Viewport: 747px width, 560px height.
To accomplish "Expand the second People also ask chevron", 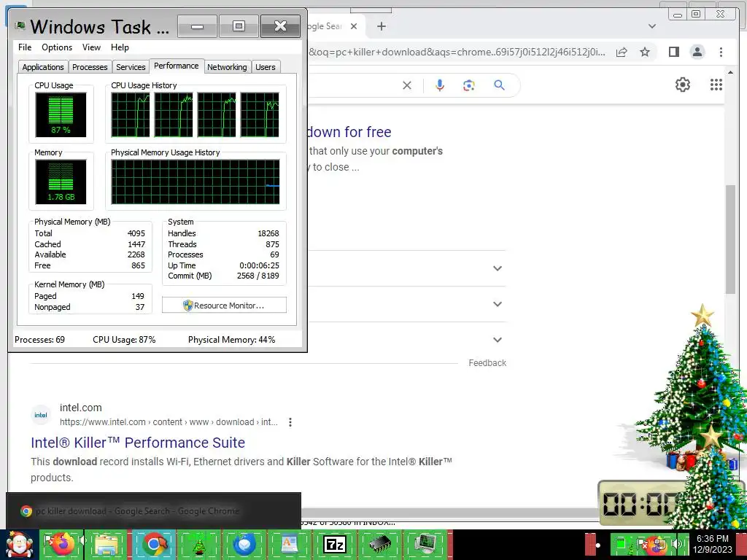I will coord(498,304).
